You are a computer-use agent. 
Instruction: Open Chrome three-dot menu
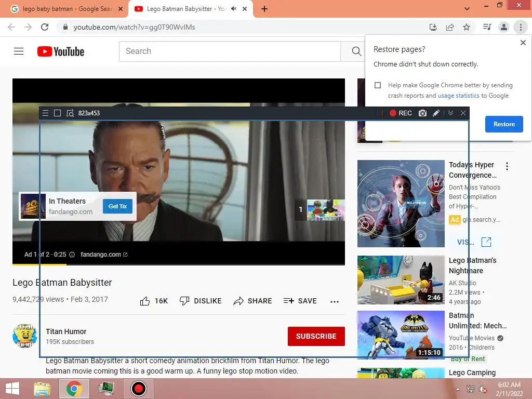[x=521, y=27]
